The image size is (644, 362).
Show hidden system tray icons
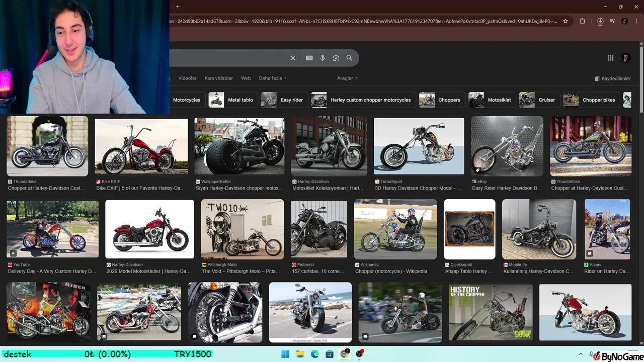tap(580, 354)
